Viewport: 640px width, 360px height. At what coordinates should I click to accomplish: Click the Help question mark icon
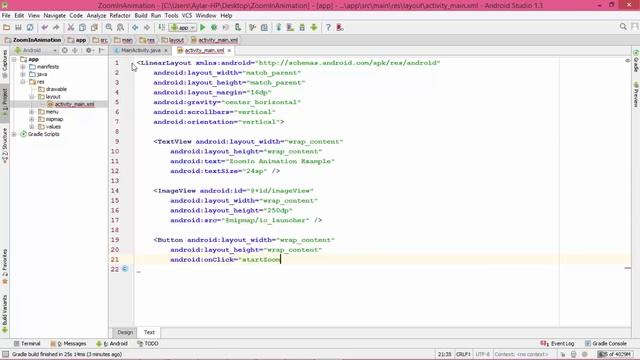coord(328,27)
